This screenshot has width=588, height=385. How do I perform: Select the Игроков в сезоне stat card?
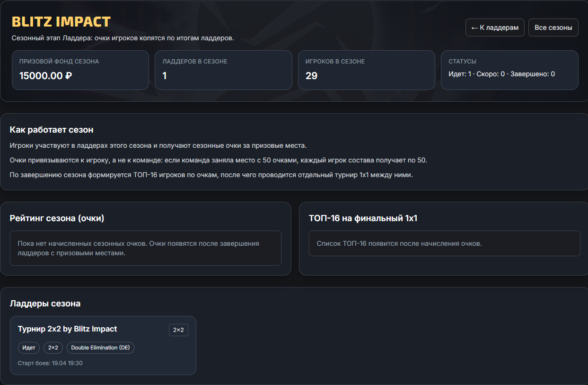click(366, 70)
